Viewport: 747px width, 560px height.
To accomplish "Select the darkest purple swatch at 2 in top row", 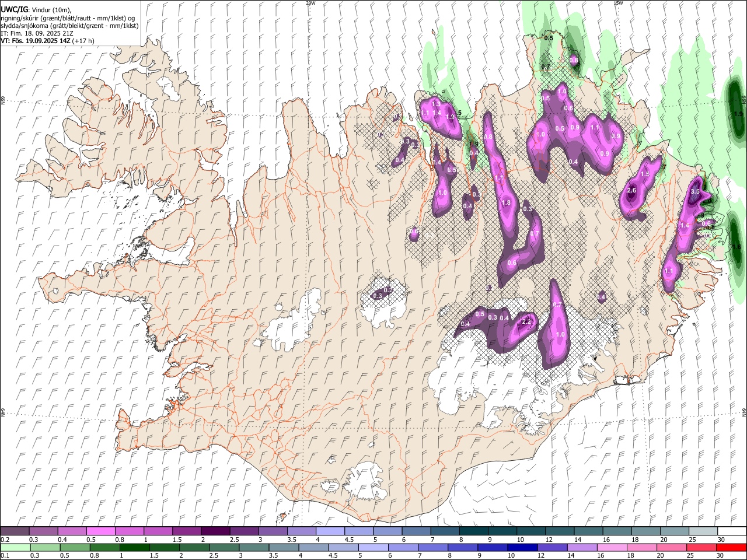I will [215, 531].
